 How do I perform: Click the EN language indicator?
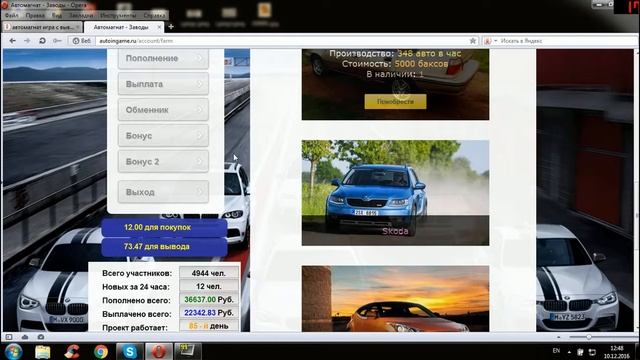tap(556, 351)
